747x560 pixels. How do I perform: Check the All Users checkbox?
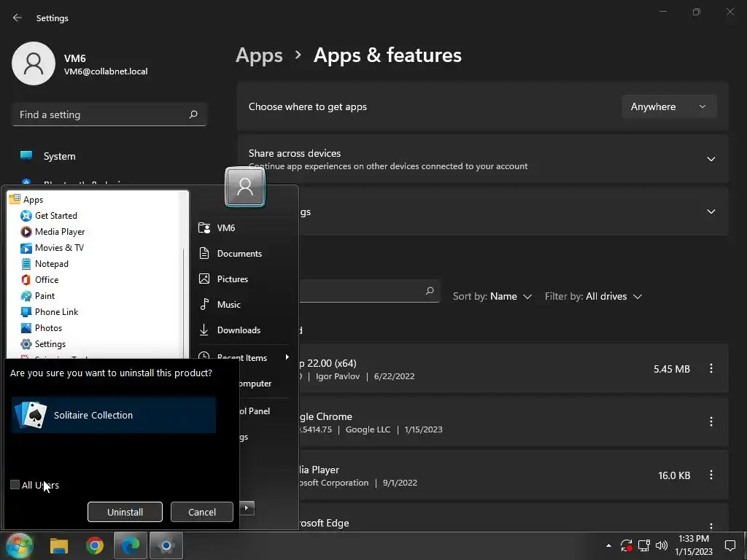coord(15,485)
